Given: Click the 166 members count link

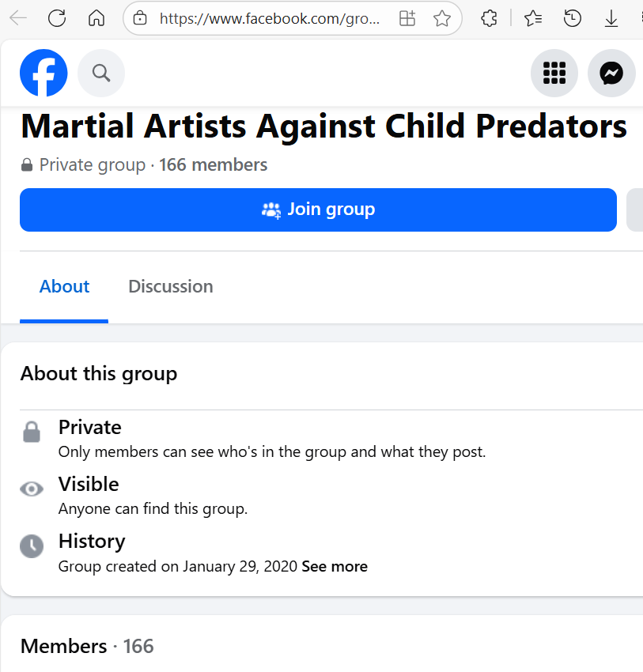Looking at the screenshot, I should click(214, 165).
